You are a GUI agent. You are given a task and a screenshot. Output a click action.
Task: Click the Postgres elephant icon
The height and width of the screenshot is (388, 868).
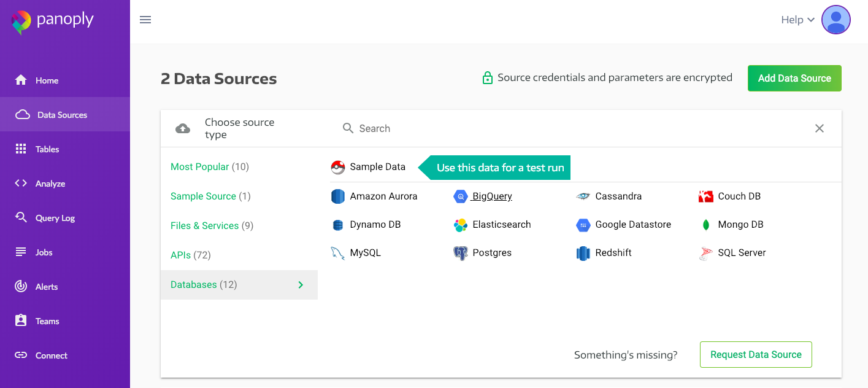click(x=461, y=253)
